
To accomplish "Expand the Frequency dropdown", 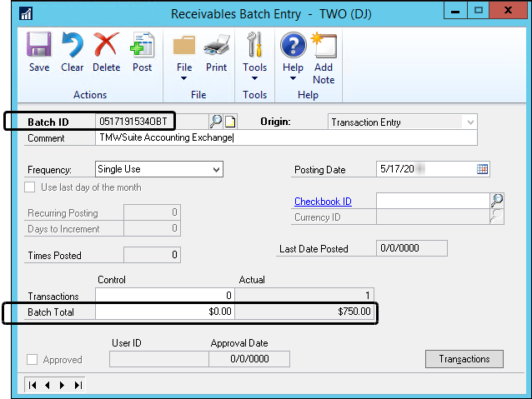I will [x=217, y=169].
